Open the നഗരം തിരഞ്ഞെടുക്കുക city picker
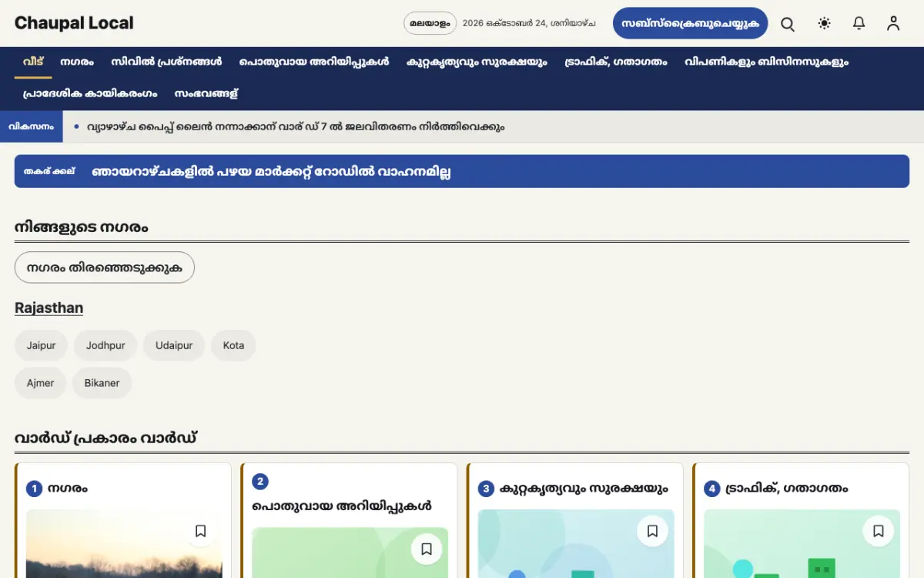The image size is (924, 578). (x=105, y=267)
